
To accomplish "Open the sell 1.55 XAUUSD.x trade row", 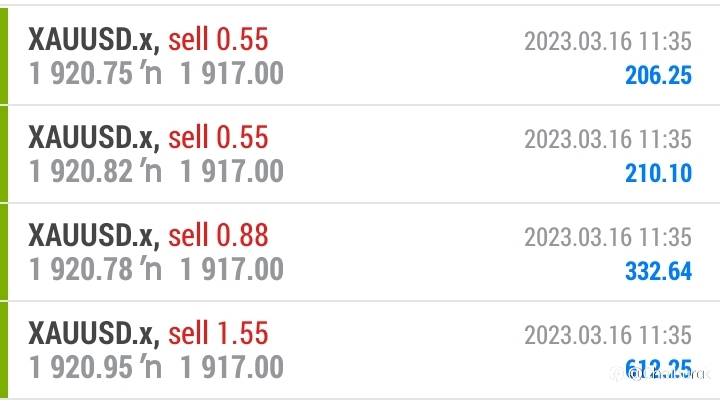I will coord(360,350).
